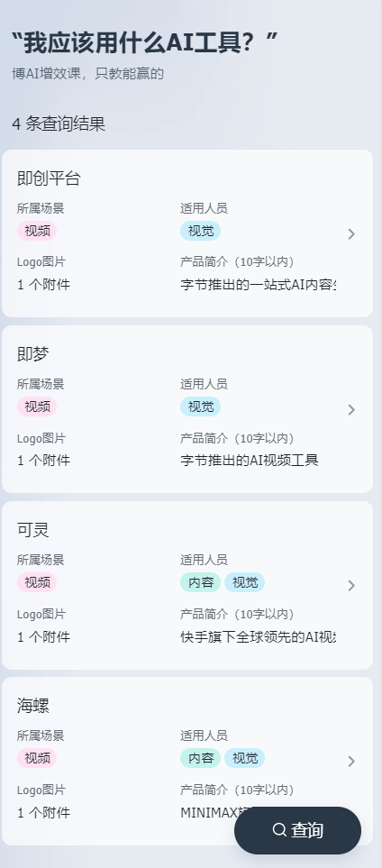Click the 视觉 tag in 即梦 card
Screen dimensions: 382x868
pos(200,407)
